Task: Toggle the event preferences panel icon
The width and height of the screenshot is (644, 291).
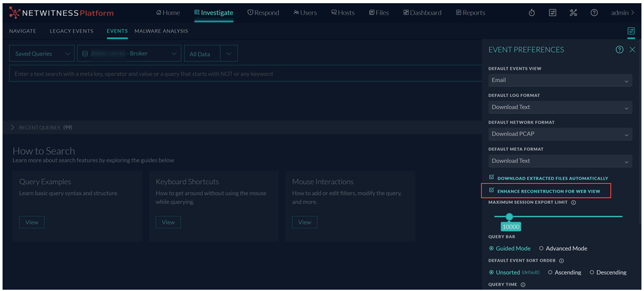Action: [631, 31]
